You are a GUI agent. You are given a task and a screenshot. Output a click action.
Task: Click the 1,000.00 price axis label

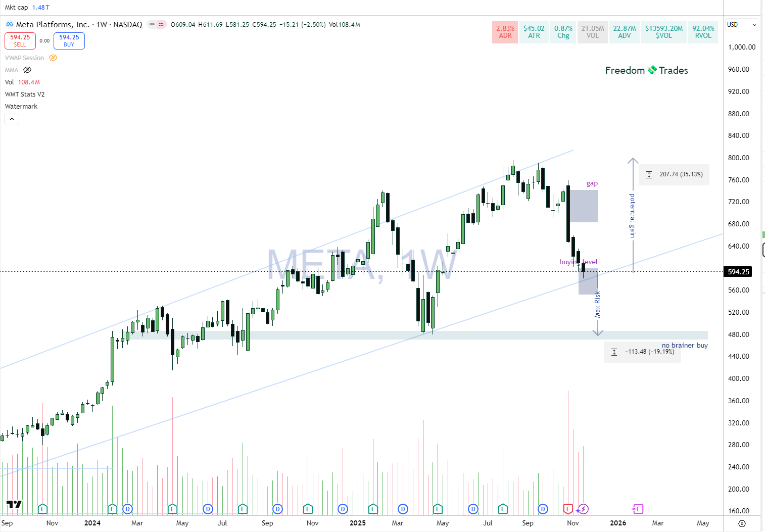742,47
